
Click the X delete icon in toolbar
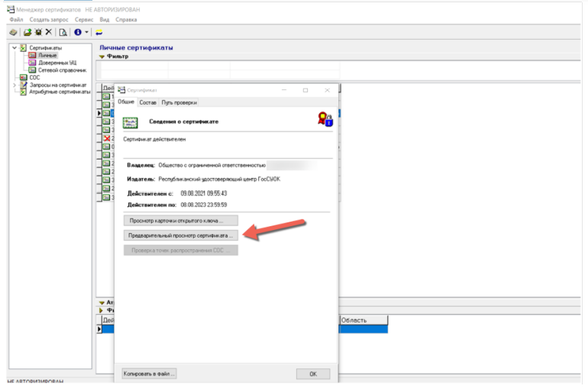coord(48,32)
